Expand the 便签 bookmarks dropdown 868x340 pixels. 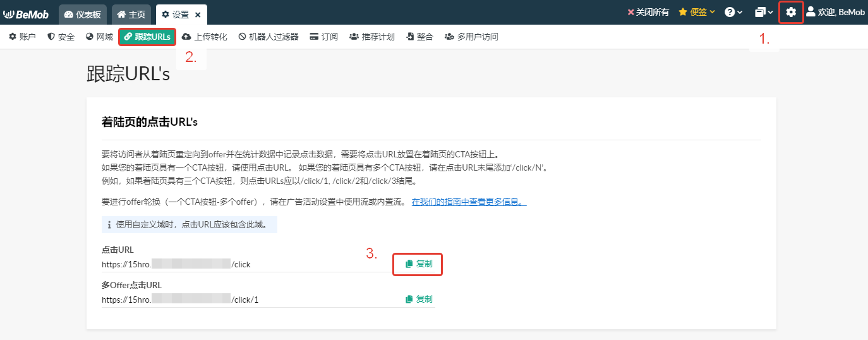[x=697, y=12]
